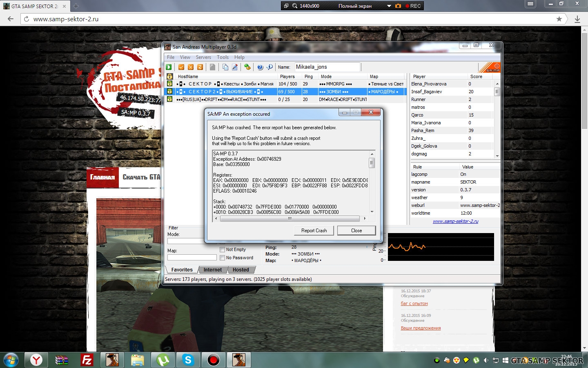Open the 'Бар с опытом' forum link

(414, 303)
